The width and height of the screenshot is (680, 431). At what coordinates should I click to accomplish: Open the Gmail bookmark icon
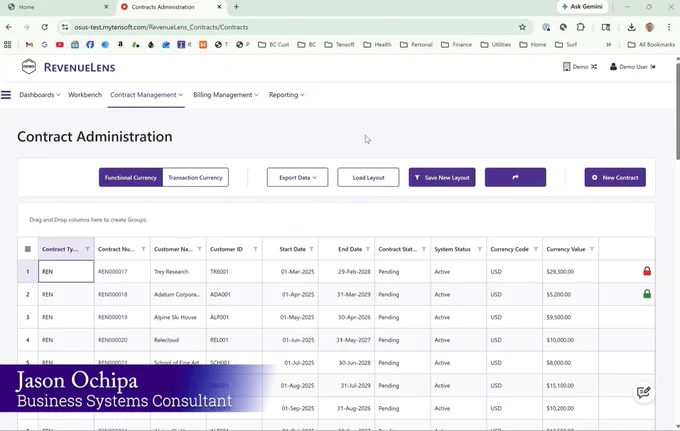click(29, 44)
